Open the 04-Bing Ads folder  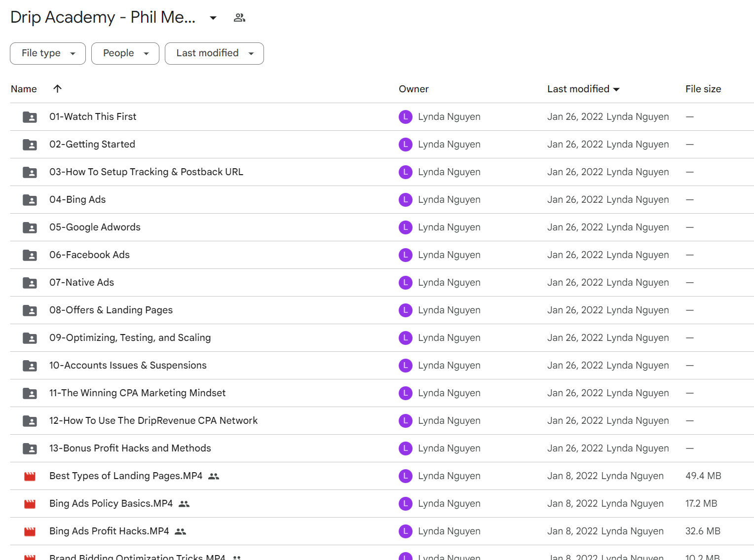point(77,199)
